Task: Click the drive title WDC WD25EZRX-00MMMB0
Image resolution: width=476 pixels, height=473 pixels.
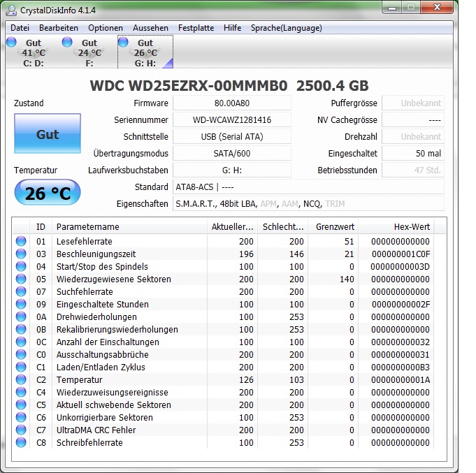Action: click(x=189, y=86)
